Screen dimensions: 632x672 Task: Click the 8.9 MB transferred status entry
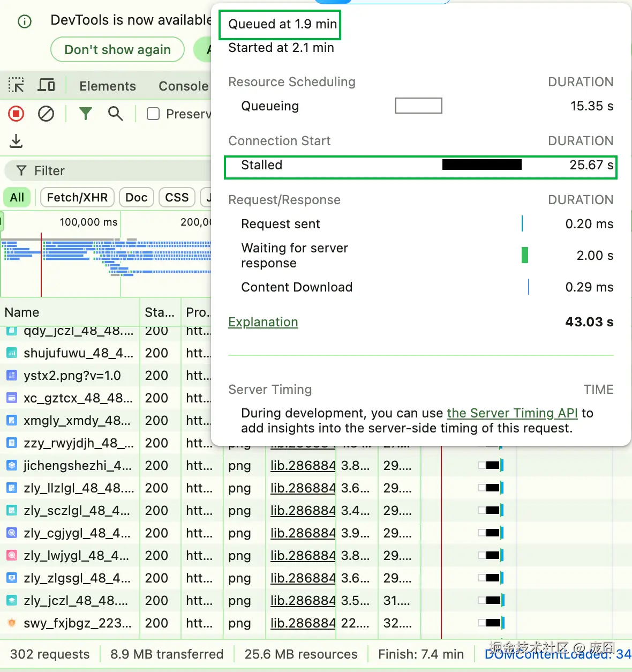(167, 654)
